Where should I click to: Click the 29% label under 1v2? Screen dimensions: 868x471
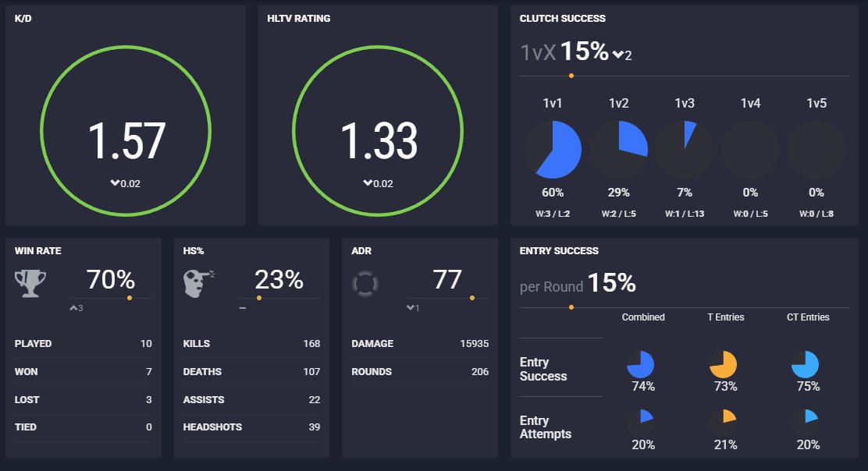(x=618, y=193)
